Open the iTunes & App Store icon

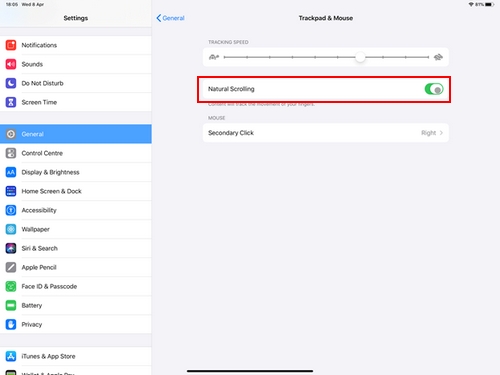11,356
